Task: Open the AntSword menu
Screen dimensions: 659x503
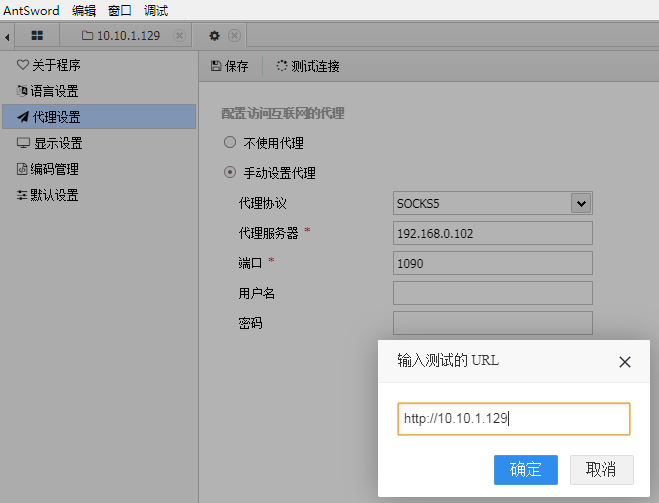Action: click(31, 10)
